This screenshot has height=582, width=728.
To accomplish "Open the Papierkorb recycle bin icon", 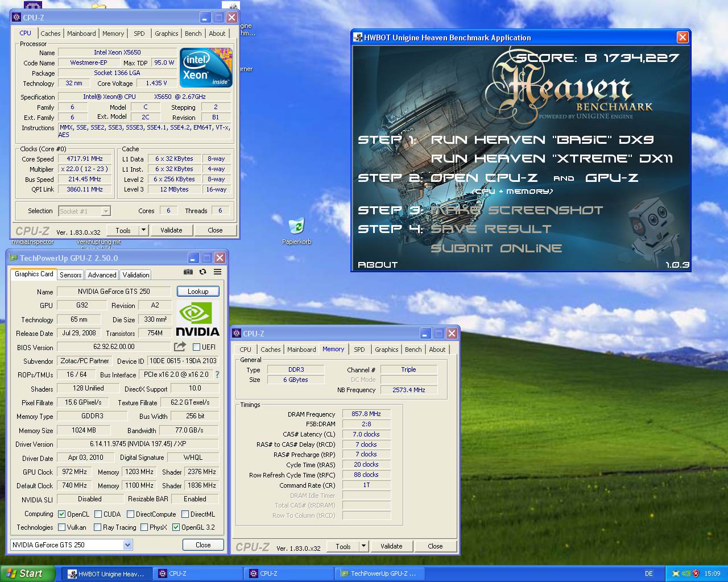I will pyautogui.click(x=296, y=226).
